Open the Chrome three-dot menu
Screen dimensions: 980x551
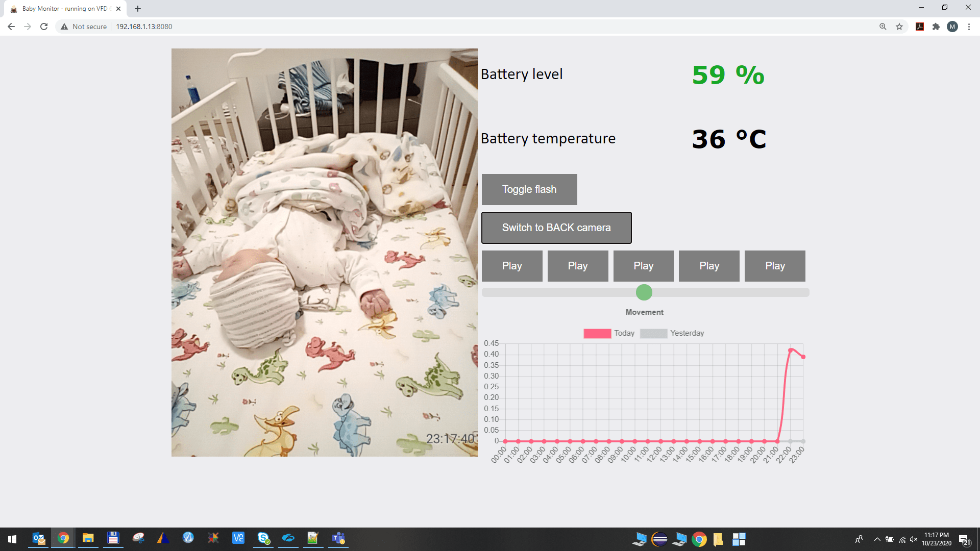[969, 27]
